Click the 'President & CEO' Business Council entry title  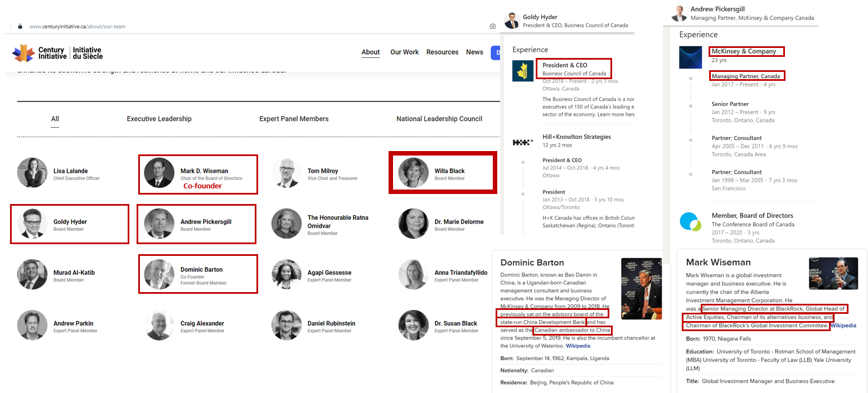565,65
